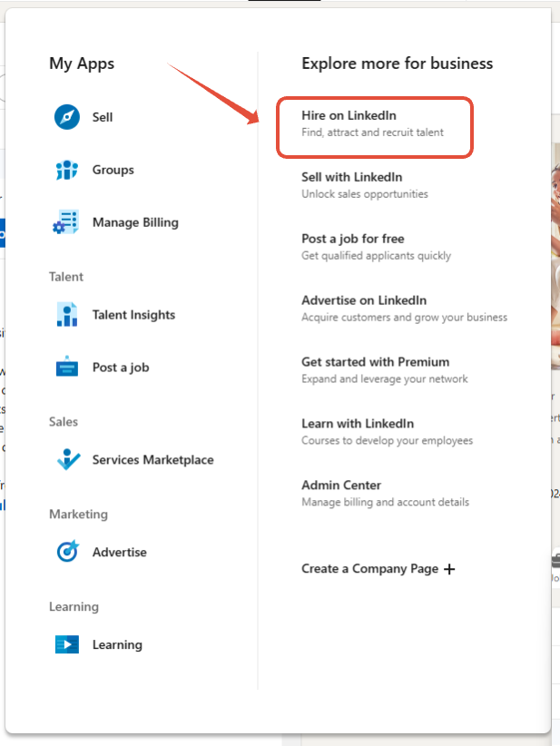This screenshot has height=746, width=560.
Task: Click 'Manage billing and account details' text
Action: pyautogui.click(x=386, y=502)
